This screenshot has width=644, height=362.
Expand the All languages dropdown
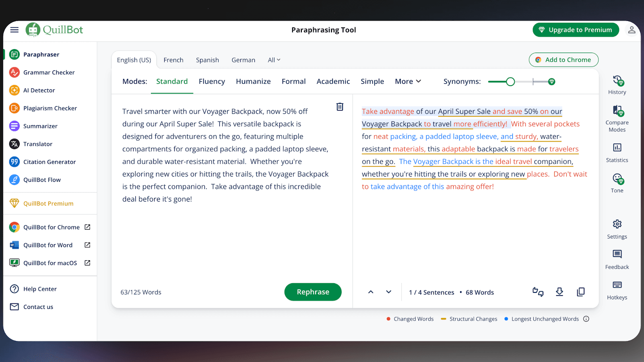274,60
